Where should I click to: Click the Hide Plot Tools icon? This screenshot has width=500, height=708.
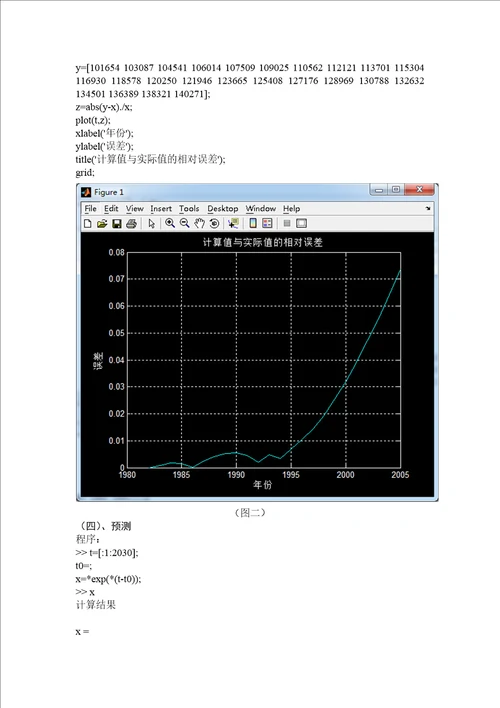[287, 223]
